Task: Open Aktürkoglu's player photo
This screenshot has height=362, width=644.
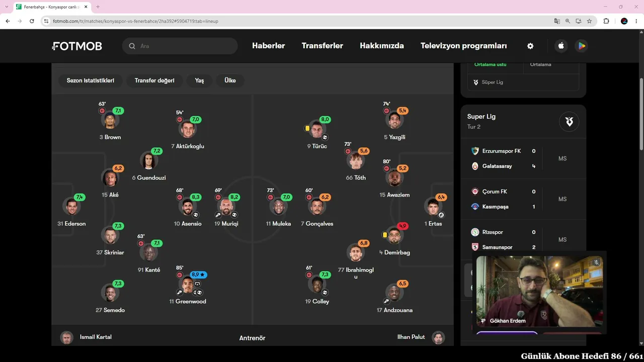Action: 188,129
